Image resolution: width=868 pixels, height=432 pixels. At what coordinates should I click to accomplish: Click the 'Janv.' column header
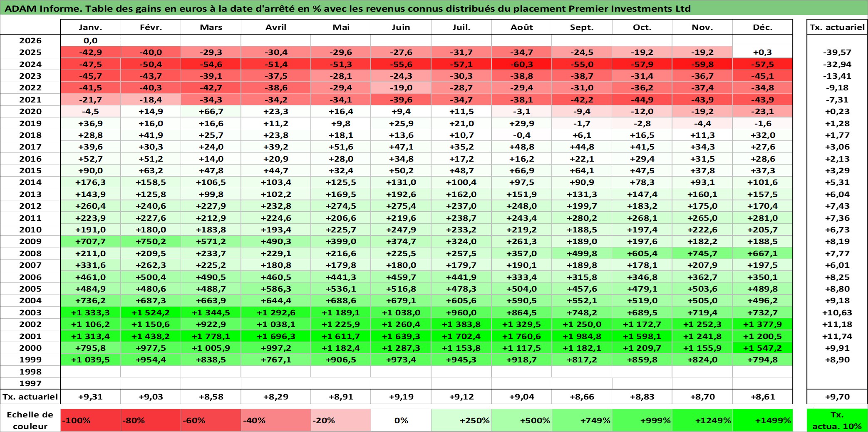(91, 27)
